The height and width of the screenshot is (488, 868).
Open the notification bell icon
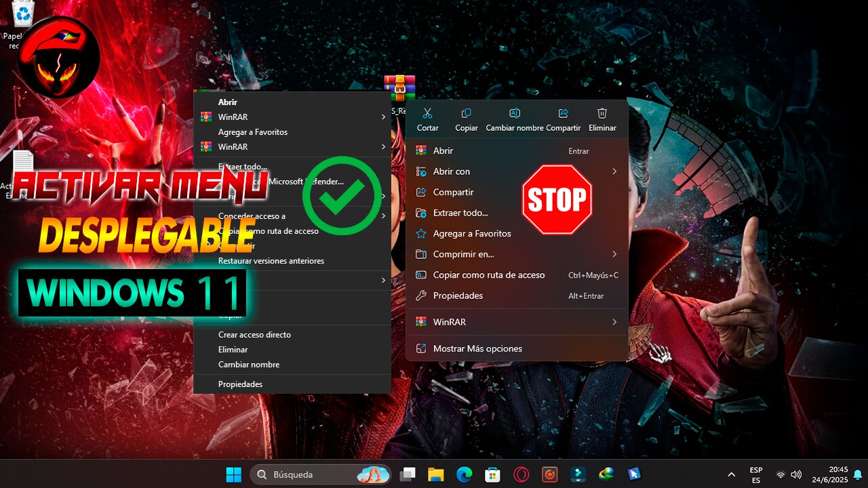[858, 474]
